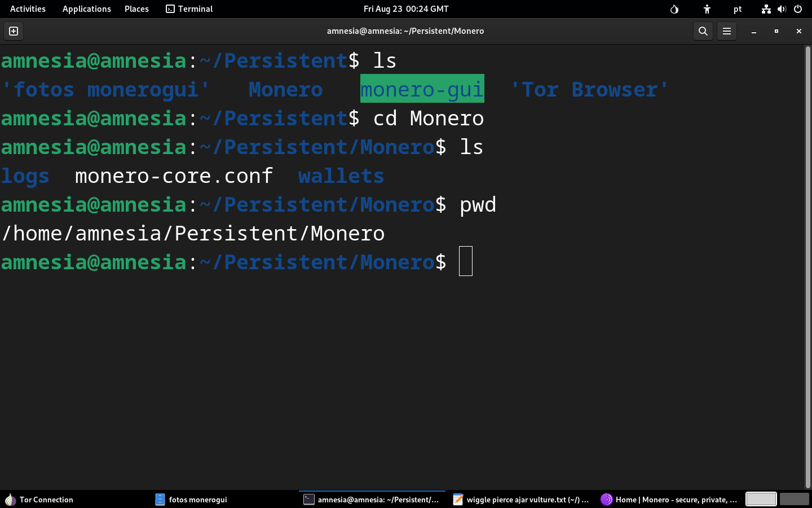Image resolution: width=812 pixels, height=508 pixels.
Task: Open the Onion Circuits tray icon
Action: tap(674, 9)
